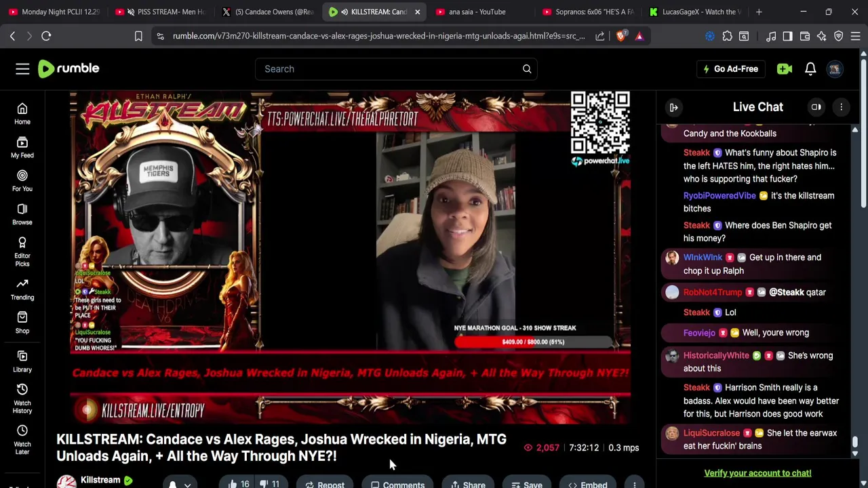The image size is (868, 488).
Task: Open For You in the sidebar
Action: coord(22,181)
